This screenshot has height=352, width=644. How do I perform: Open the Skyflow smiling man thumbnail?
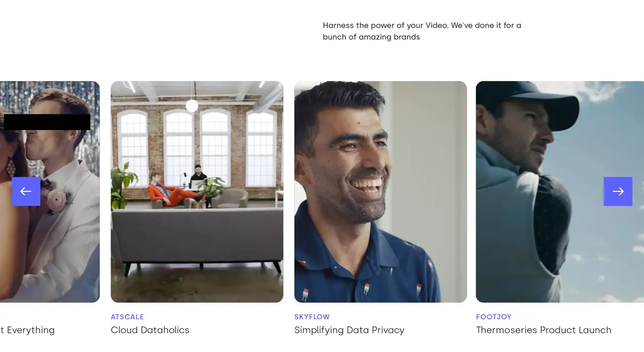point(380,192)
